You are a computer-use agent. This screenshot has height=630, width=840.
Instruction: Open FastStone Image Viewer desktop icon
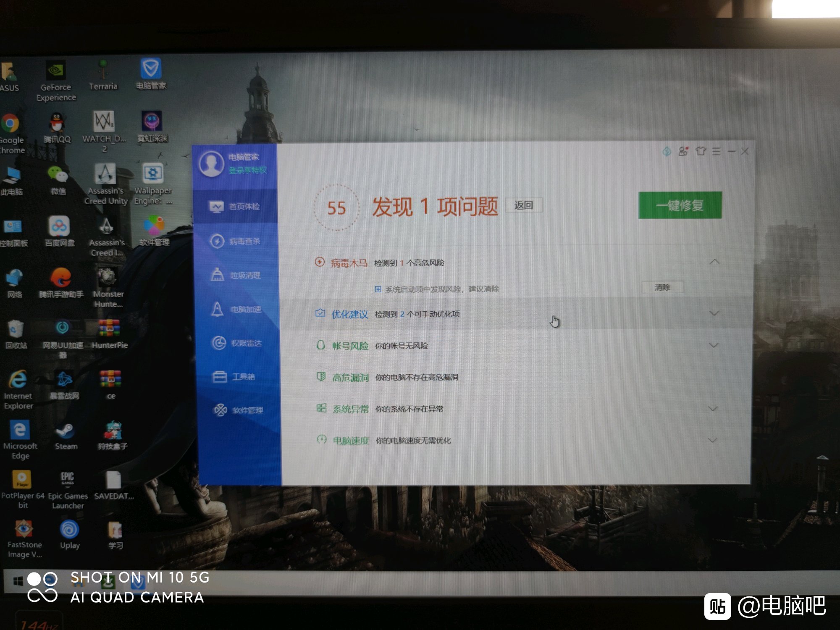click(24, 539)
